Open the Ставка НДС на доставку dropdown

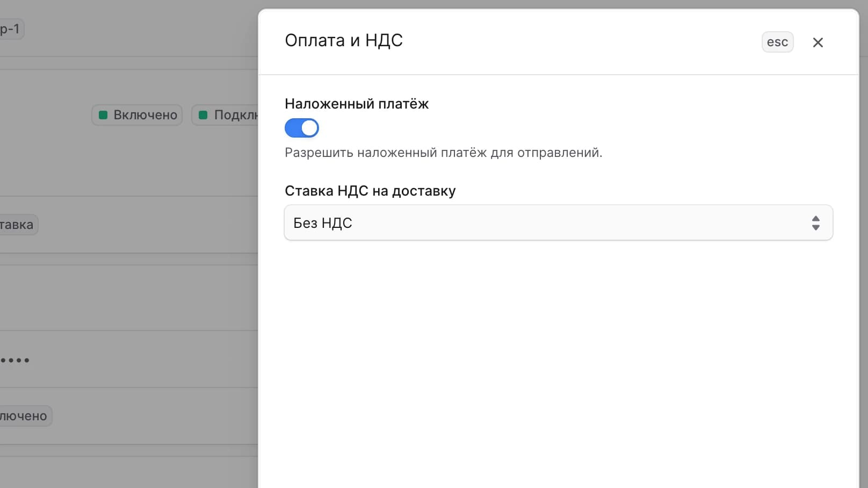[x=558, y=223]
